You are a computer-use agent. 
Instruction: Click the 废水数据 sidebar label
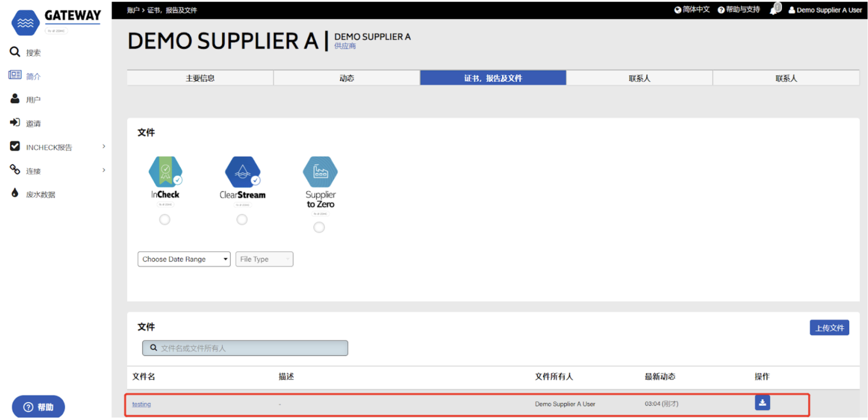41,194
